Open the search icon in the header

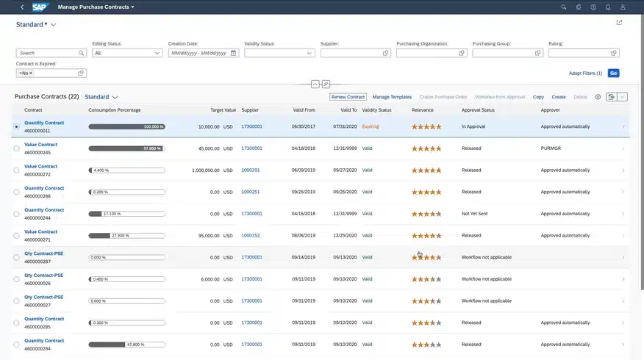(563, 7)
